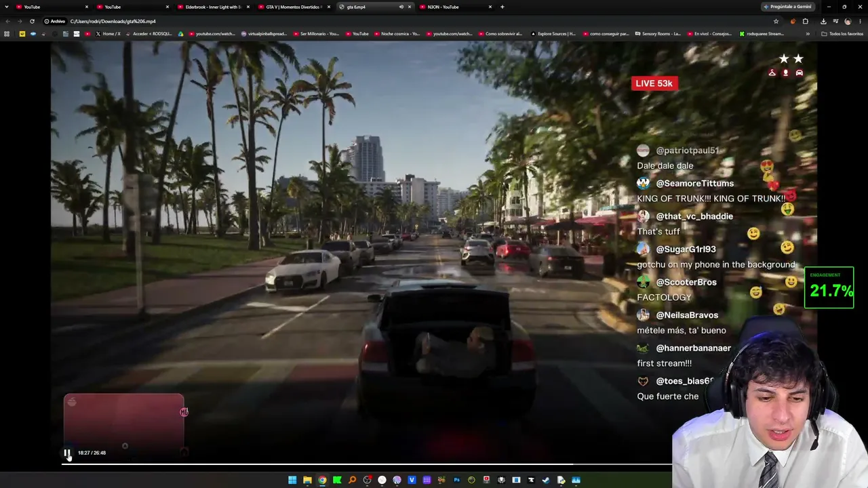Image resolution: width=868 pixels, height=488 pixels.
Task: Open the Windows Start menu
Action: [292, 480]
